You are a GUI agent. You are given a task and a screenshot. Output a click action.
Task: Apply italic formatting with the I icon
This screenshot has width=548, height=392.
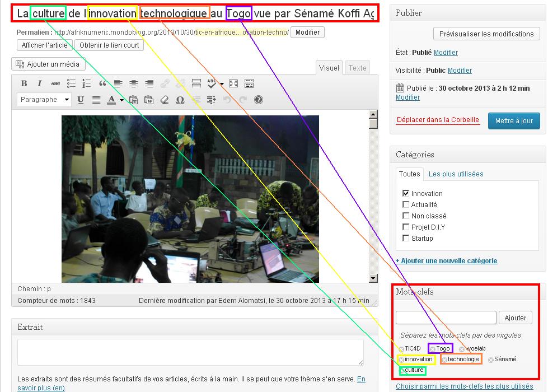40,83
